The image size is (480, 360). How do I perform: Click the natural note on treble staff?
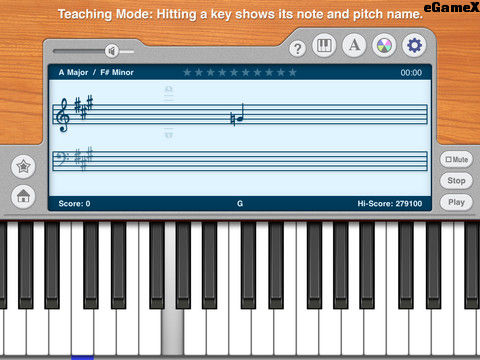click(x=237, y=115)
